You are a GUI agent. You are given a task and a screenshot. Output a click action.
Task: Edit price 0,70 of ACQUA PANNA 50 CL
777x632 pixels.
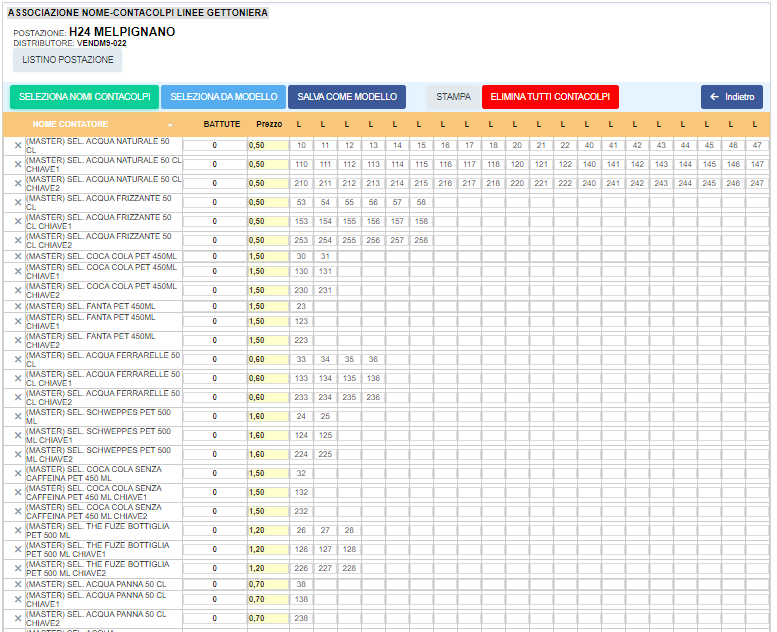pos(268,584)
